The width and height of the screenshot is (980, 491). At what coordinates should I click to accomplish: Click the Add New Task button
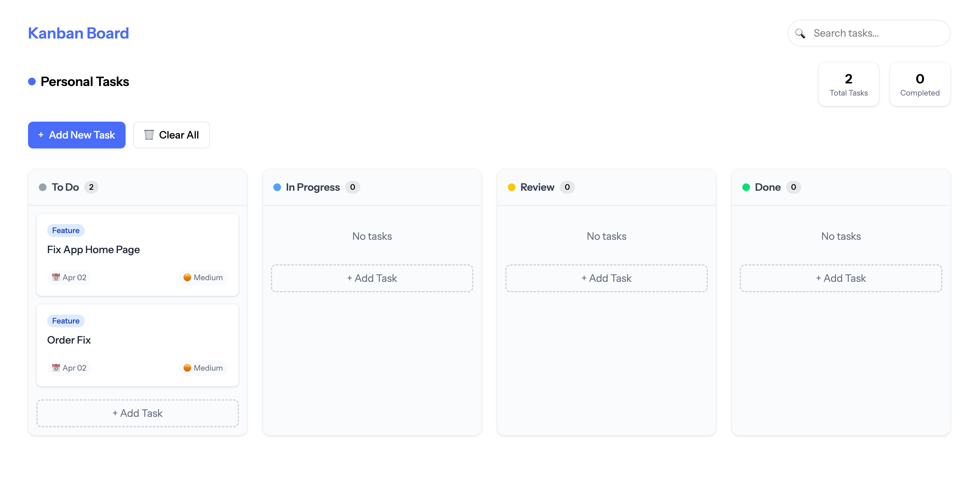click(76, 135)
